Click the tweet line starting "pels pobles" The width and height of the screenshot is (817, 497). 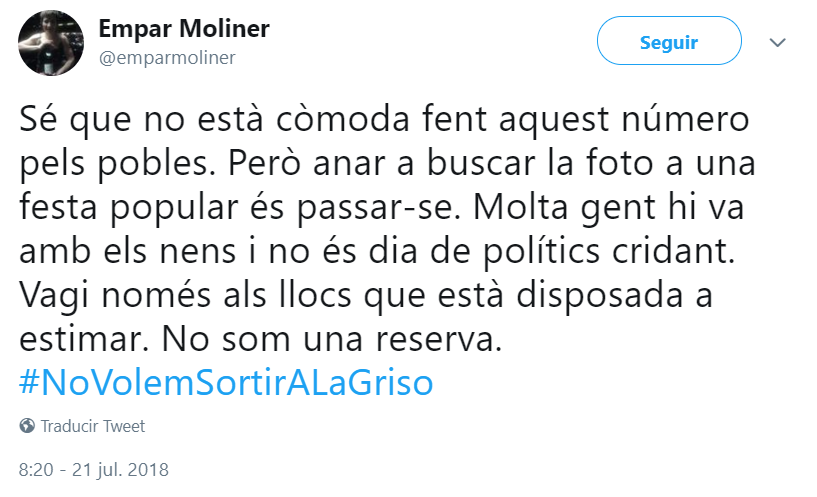[387, 165]
